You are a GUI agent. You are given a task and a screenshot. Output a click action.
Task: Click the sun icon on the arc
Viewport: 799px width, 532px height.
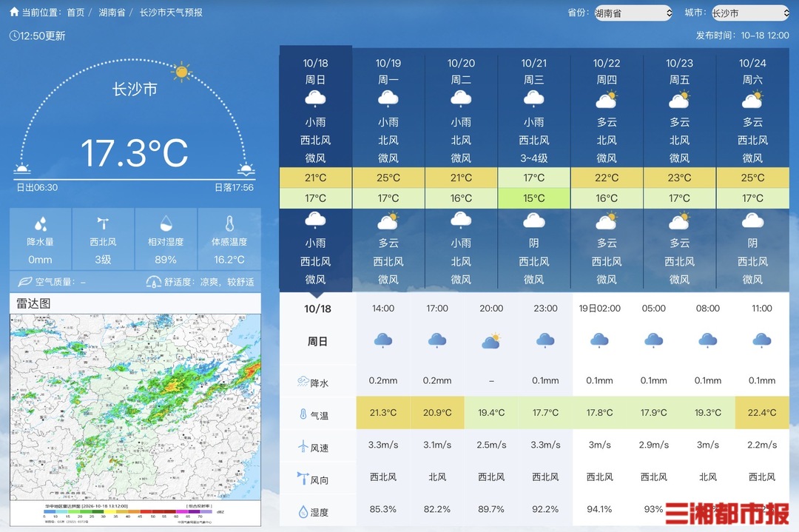pos(181,72)
